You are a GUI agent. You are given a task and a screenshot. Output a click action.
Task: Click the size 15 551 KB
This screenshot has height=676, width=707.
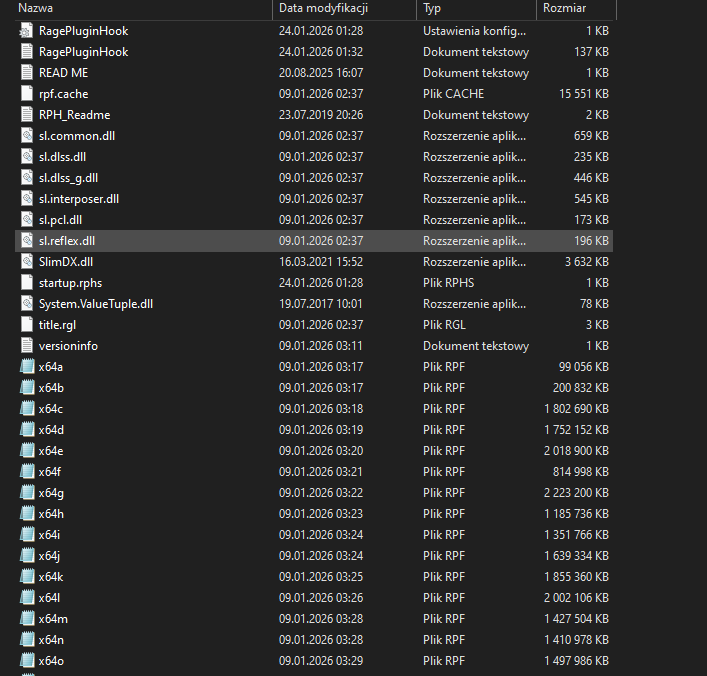click(584, 94)
